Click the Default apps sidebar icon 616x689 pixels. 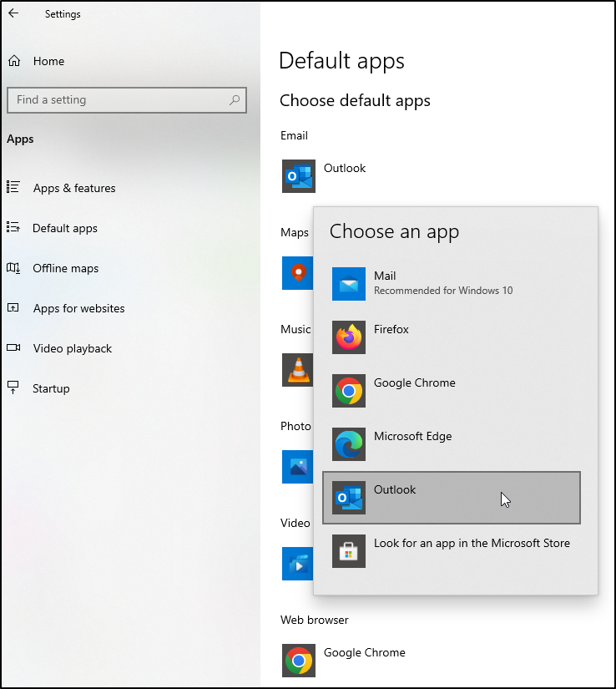13,227
